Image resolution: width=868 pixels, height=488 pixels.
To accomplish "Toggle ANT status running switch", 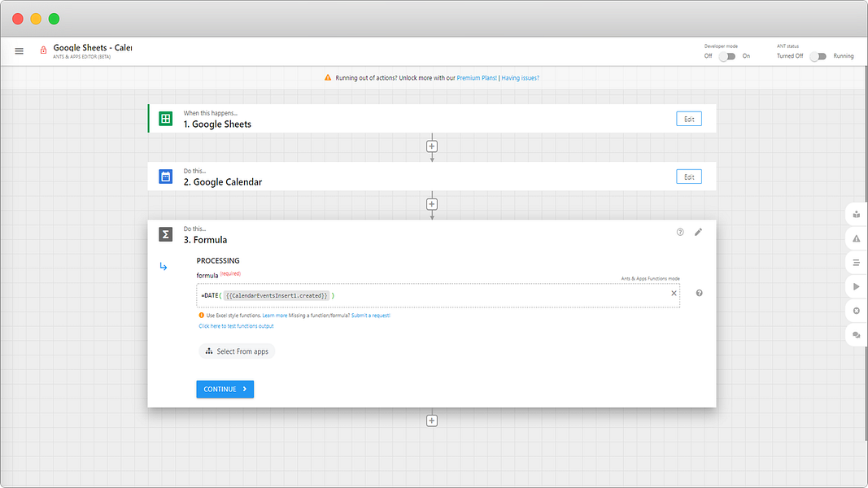I will tap(818, 56).
